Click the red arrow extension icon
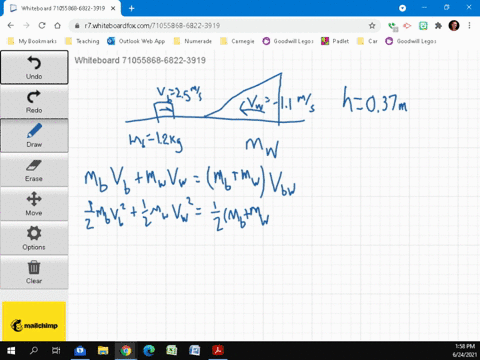The image size is (480, 360). 407,25
